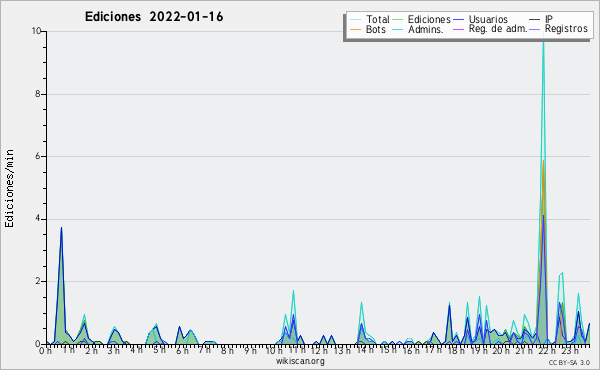600x370 pixels.
Task: Click the '2' y-axis value
Action: click(x=38, y=281)
